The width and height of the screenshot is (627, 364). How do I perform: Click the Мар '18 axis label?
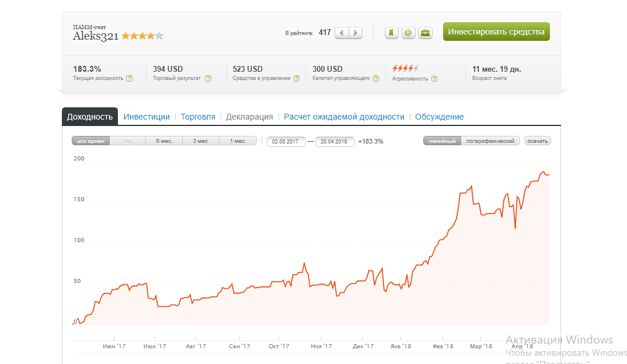(x=481, y=346)
